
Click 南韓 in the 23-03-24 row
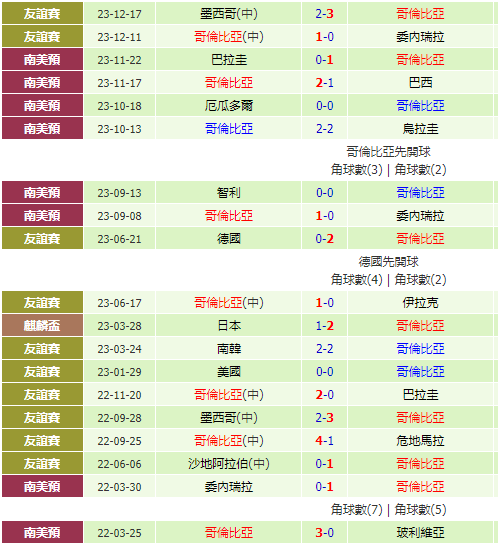click(229, 349)
